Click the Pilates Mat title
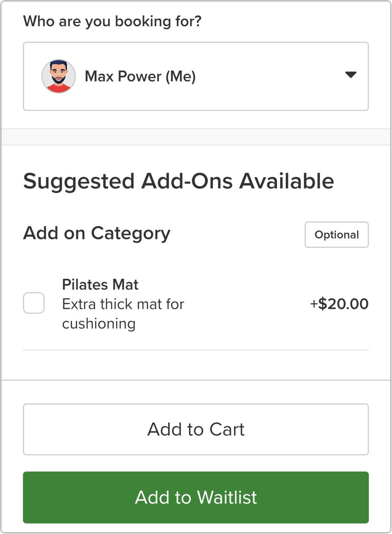392x534 pixels. point(100,284)
